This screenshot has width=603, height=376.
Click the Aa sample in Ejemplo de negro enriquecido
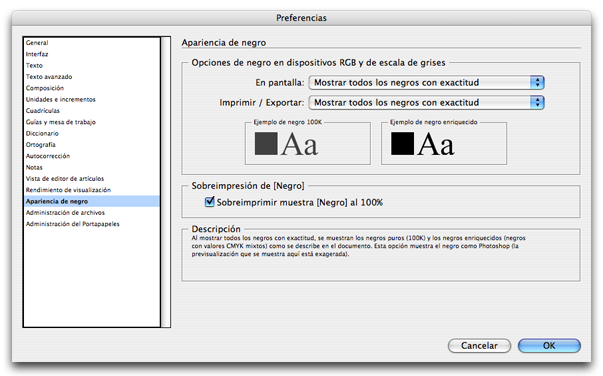(436, 145)
